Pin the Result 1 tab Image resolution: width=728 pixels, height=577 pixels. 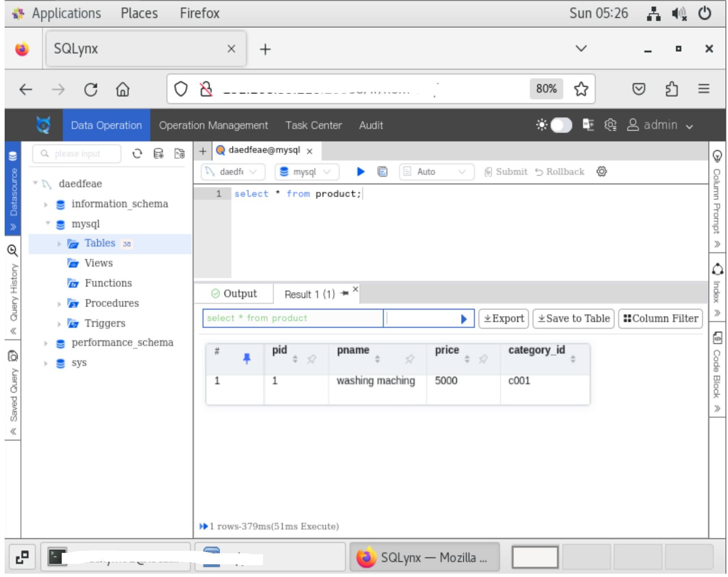[345, 293]
